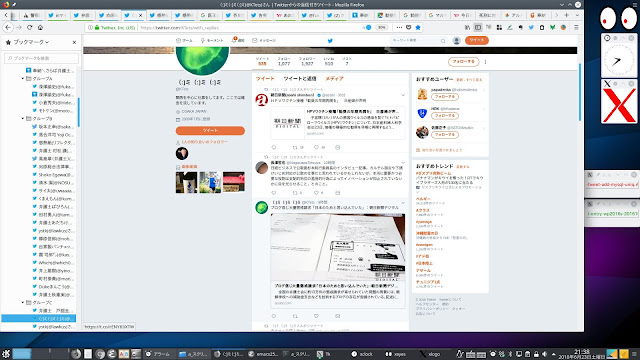
Task: Open the first profile media thumbnail
Action: (x=187, y=182)
